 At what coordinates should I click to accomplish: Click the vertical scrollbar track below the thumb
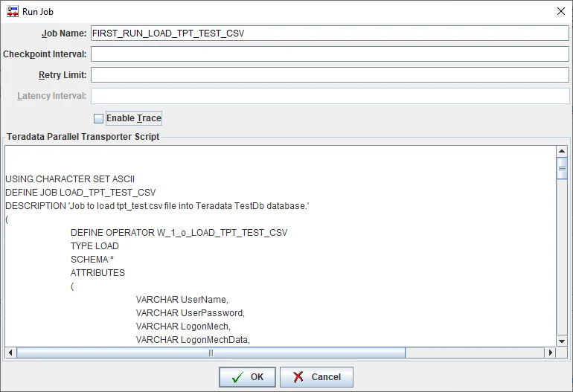tap(562, 260)
